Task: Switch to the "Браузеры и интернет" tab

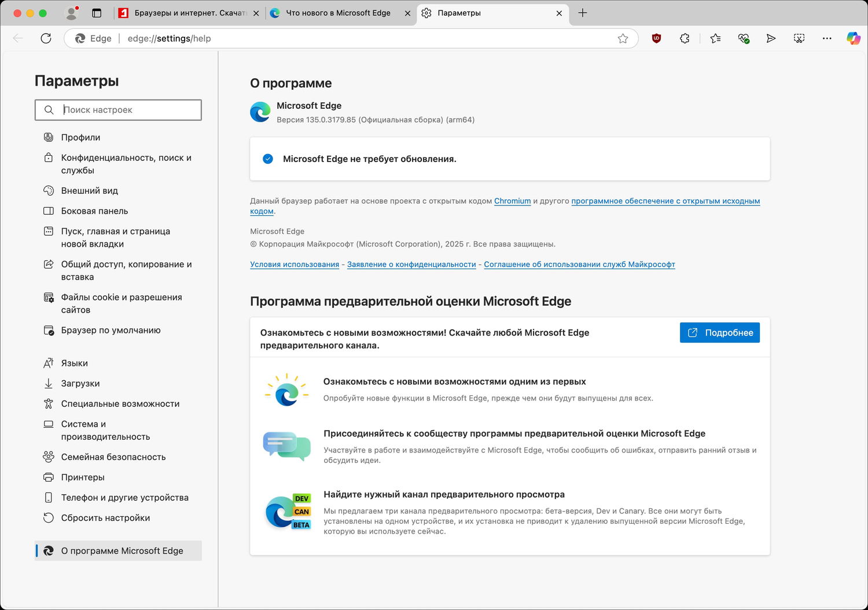Action: [189, 13]
